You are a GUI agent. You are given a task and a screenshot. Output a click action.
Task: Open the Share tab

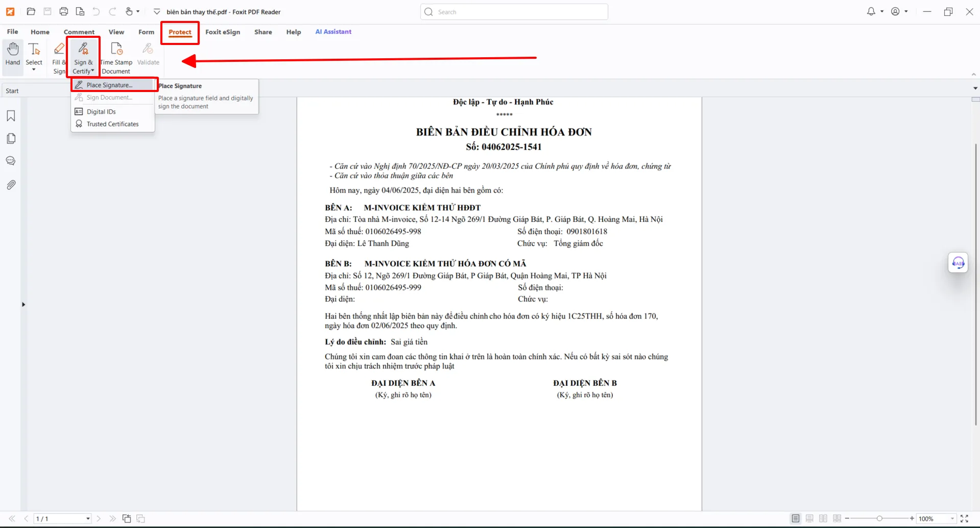point(263,32)
